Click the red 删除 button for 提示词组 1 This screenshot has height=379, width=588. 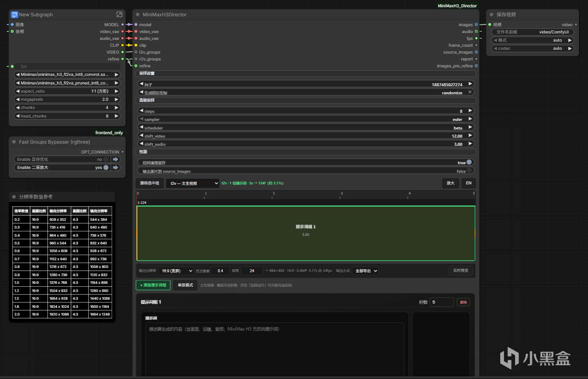(463, 302)
